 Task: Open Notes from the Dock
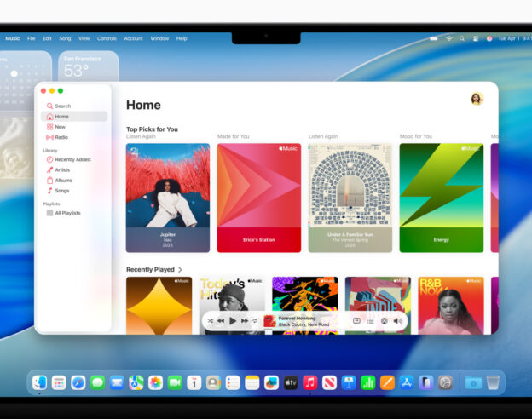252,382
